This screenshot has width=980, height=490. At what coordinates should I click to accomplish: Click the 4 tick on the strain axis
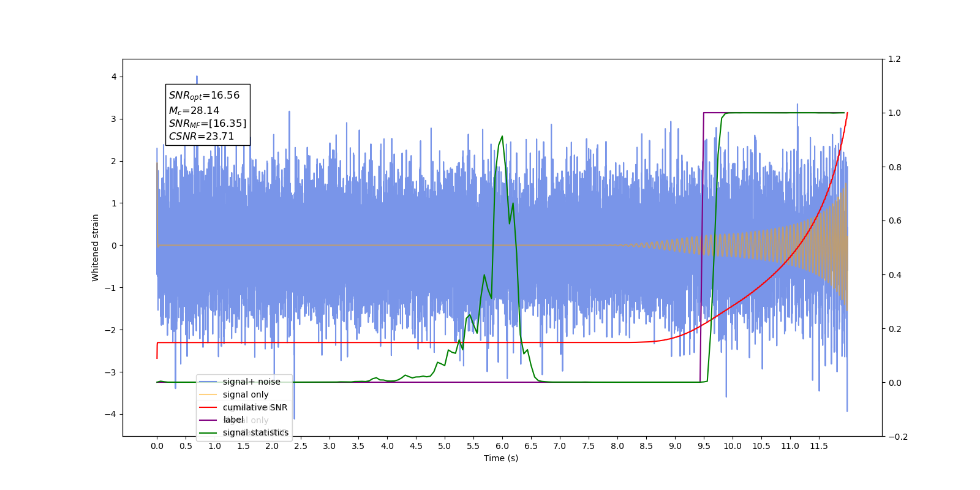pos(114,77)
